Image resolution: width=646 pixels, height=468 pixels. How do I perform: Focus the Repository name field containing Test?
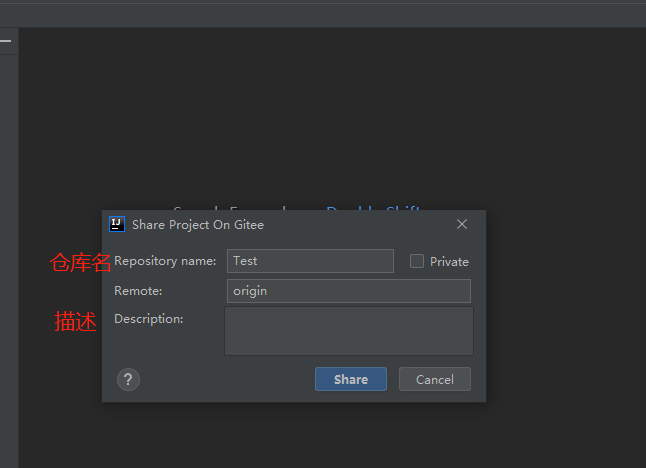(x=310, y=261)
